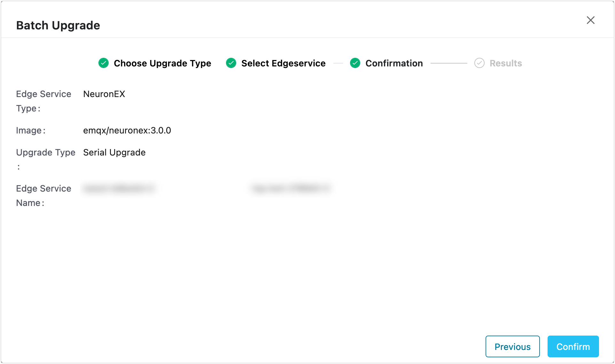Go to the Select Edgeservice step
Viewport: 615px width, 364px height.
283,63
